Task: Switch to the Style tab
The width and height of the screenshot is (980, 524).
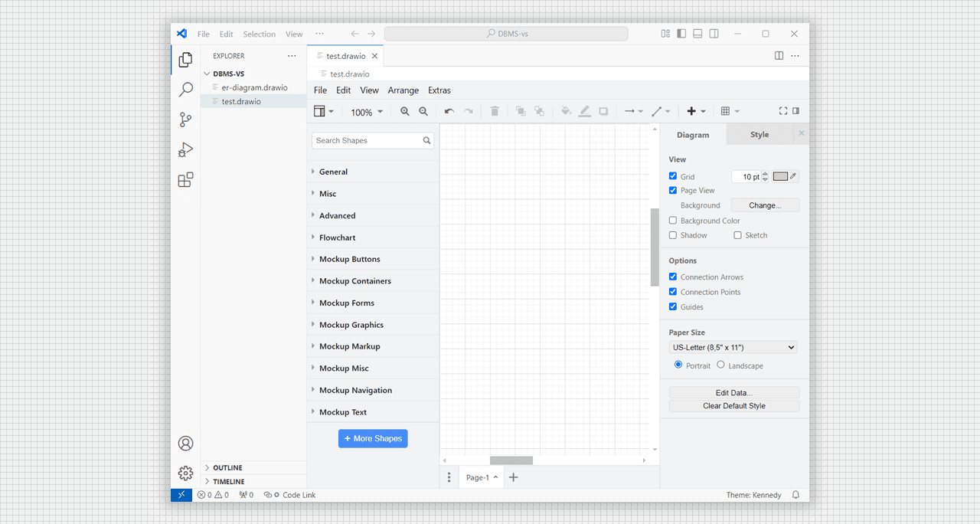Action: pos(759,135)
